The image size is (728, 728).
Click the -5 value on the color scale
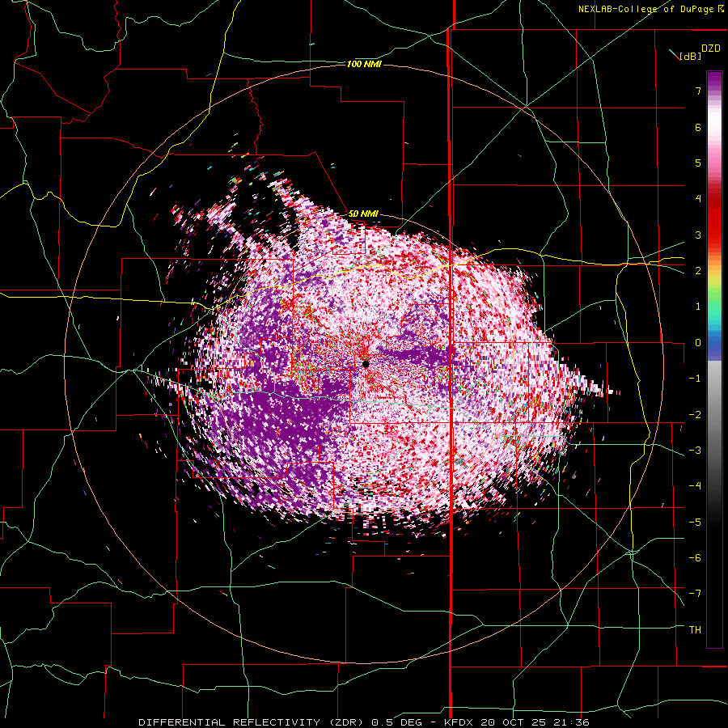tap(695, 522)
